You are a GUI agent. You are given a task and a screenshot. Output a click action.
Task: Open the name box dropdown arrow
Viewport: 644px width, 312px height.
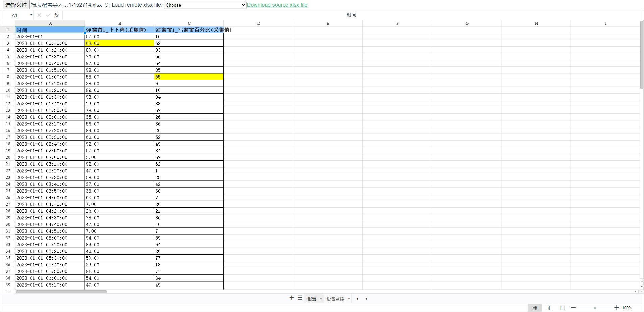(31, 15)
